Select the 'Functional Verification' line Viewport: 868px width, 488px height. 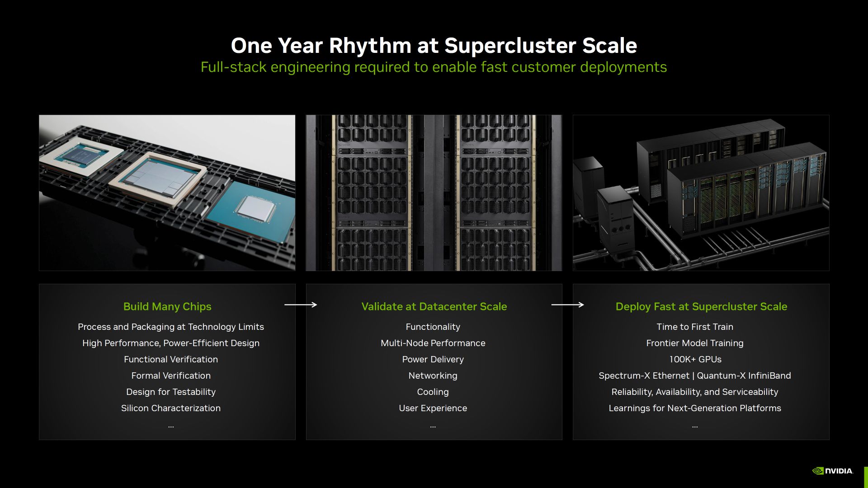coord(171,359)
